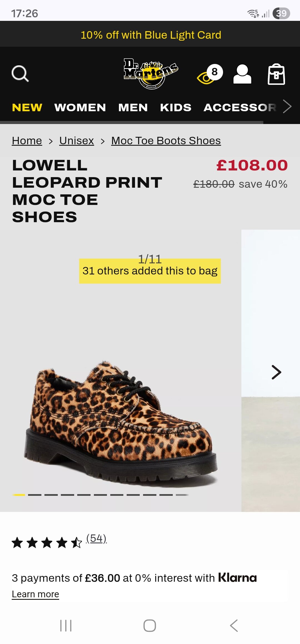This screenshot has height=644, width=300.
Task: Tap the Dr. Martens logo
Action: pyautogui.click(x=151, y=73)
